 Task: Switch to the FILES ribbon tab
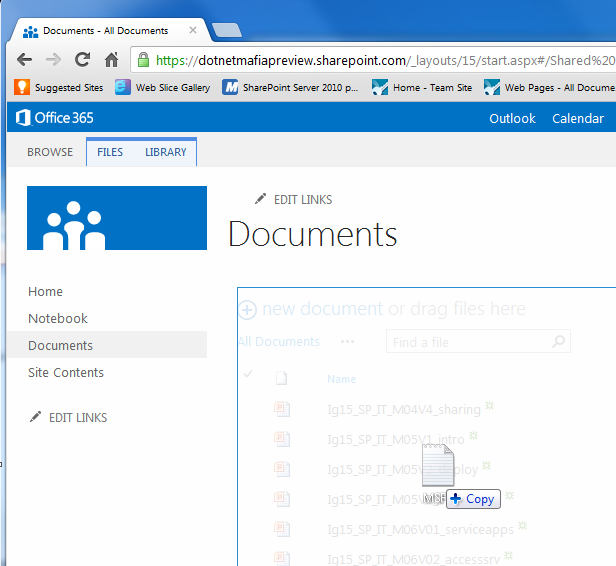tap(110, 152)
